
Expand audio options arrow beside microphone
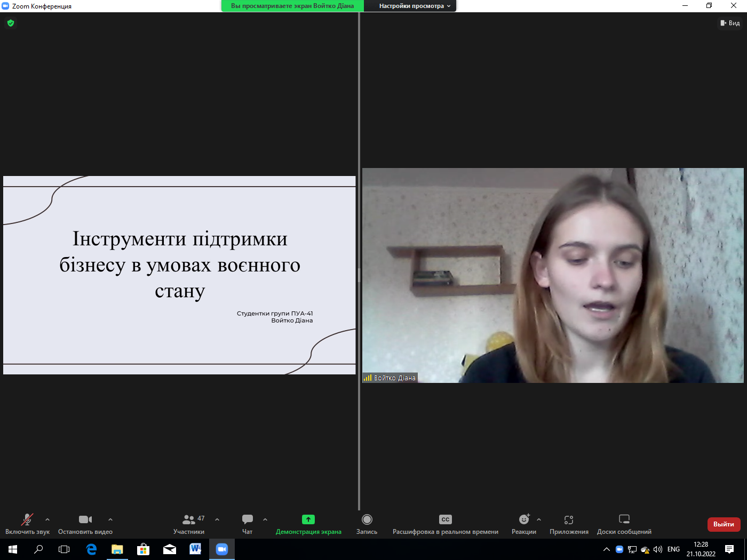(x=47, y=519)
